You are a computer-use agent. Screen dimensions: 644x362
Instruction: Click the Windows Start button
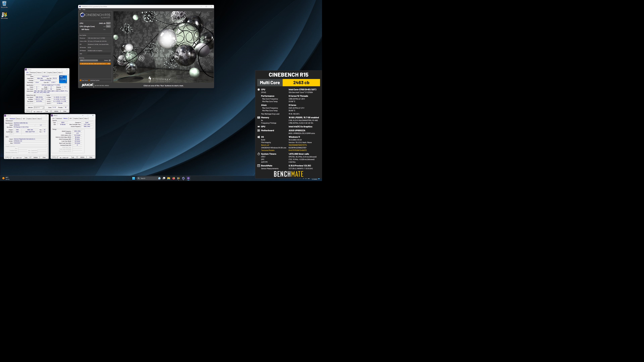[133, 178]
